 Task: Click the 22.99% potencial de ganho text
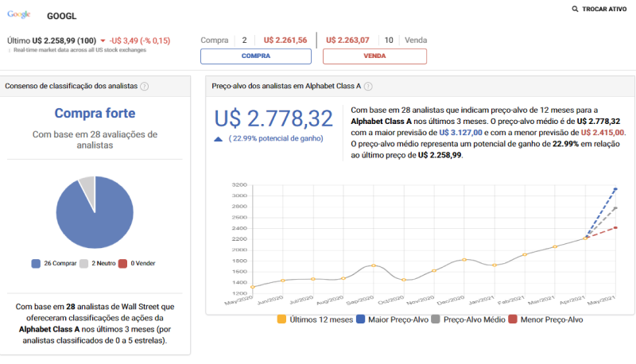click(x=276, y=138)
